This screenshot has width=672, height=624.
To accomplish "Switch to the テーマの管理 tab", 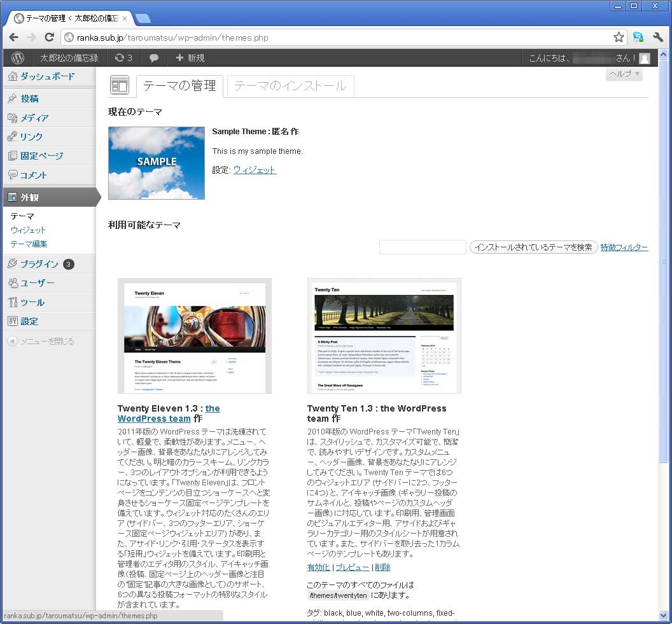I will tap(179, 86).
